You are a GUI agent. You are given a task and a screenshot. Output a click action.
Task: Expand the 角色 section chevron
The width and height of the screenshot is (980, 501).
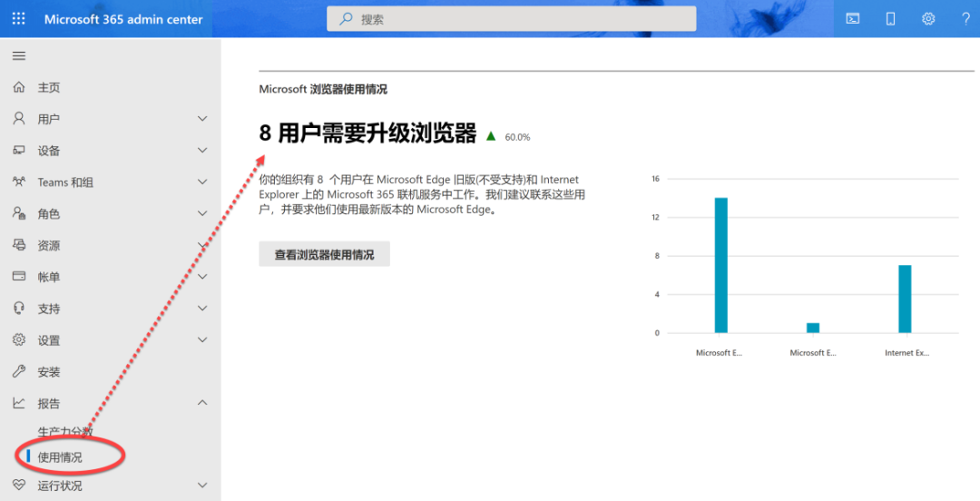[201, 213]
